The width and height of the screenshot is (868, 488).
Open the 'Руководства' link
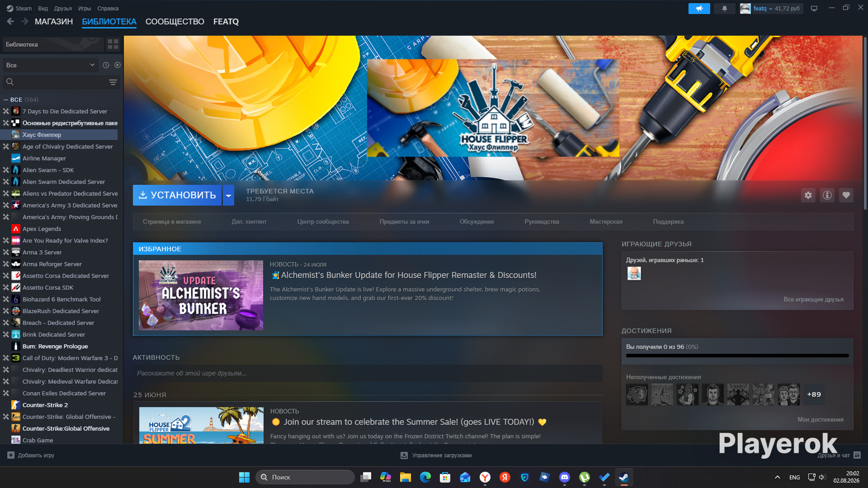pyautogui.click(x=541, y=222)
